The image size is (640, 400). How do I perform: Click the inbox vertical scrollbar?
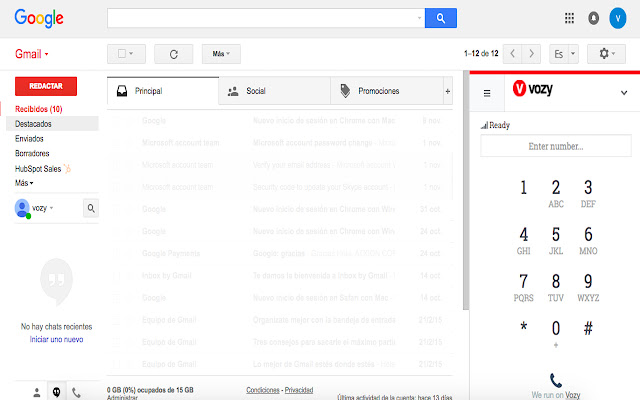[x=466, y=190]
